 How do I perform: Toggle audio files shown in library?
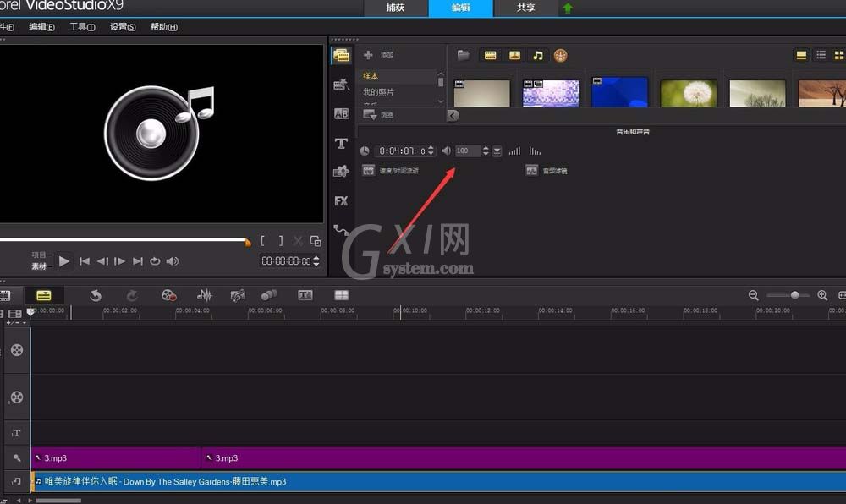(x=538, y=55)
